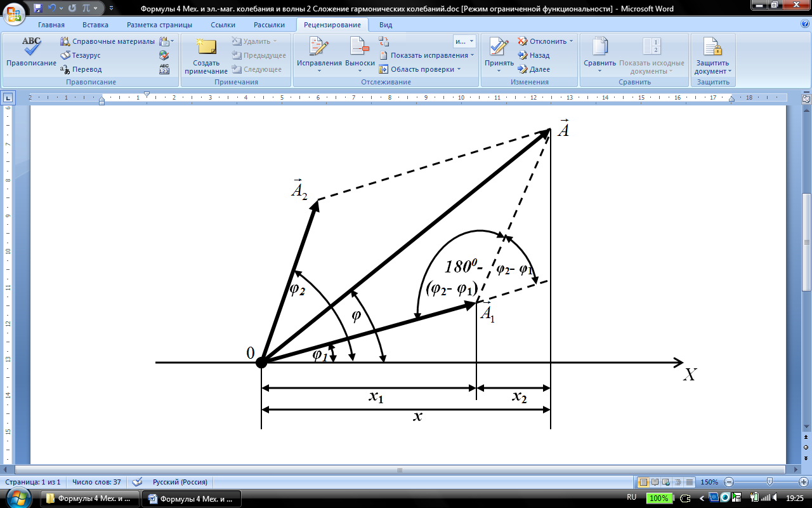Open Windows Start button

(x=18, y=498)
